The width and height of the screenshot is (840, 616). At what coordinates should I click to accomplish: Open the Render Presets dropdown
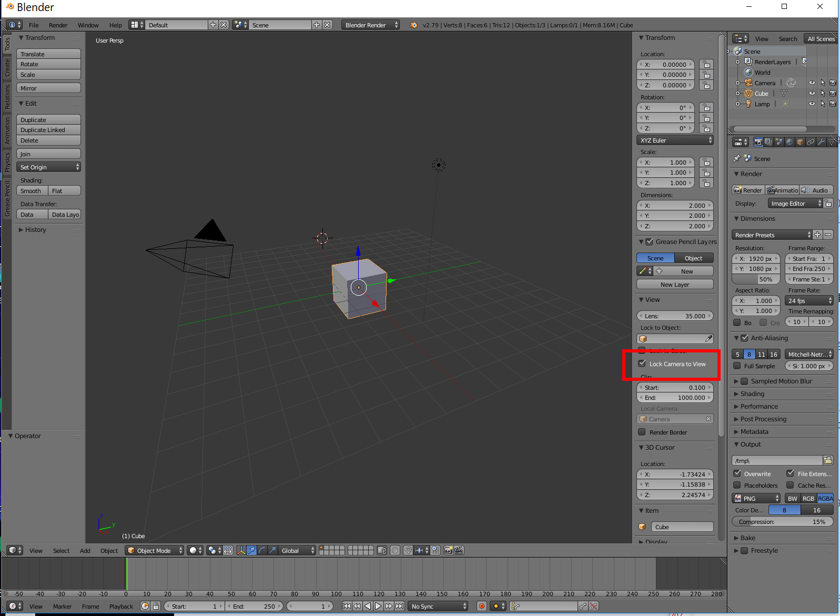coord(772,235)
